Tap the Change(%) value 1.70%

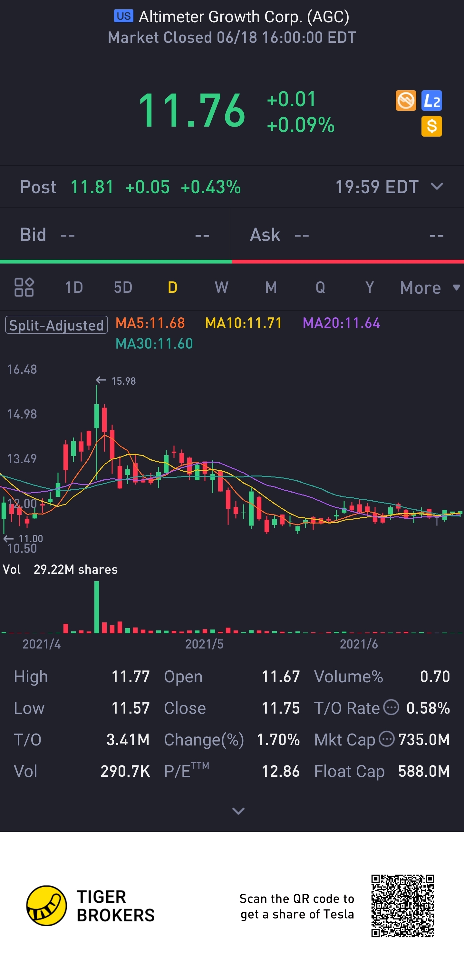278,740
